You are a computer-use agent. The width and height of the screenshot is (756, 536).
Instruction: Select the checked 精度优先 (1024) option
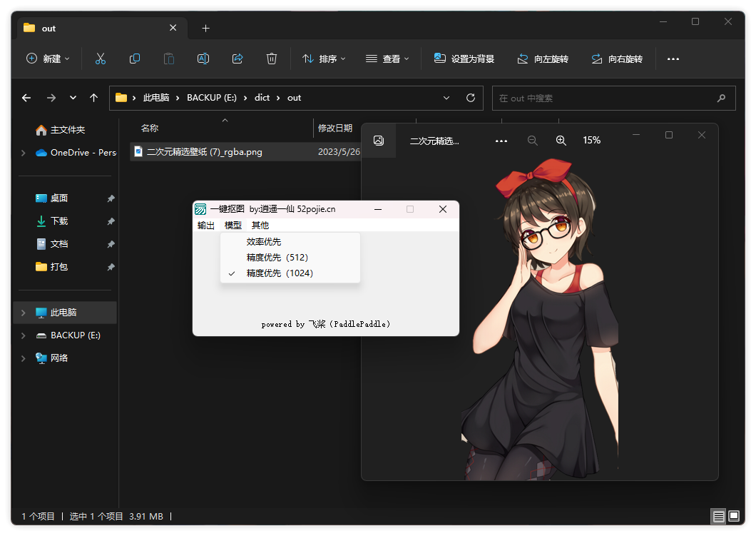coord(280,273)
